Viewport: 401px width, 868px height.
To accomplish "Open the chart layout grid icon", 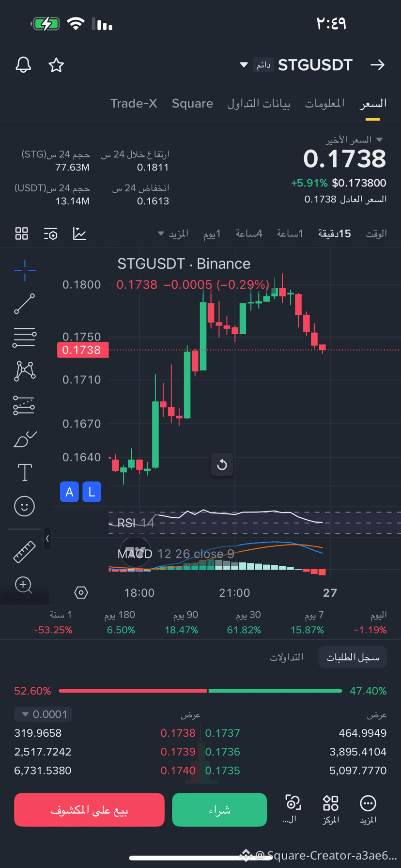I will (x=22, y=233).
